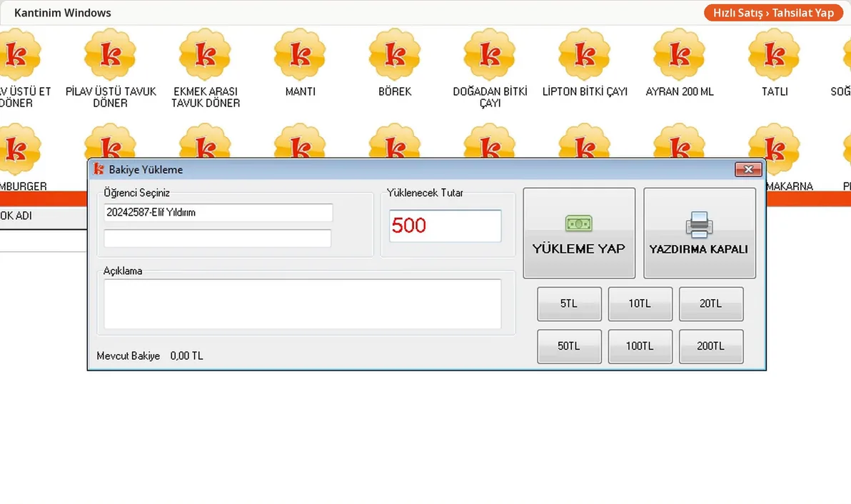Choose the BÖREK product icon
The height and width of the screenshot is (504, 851).
[395, 54]
